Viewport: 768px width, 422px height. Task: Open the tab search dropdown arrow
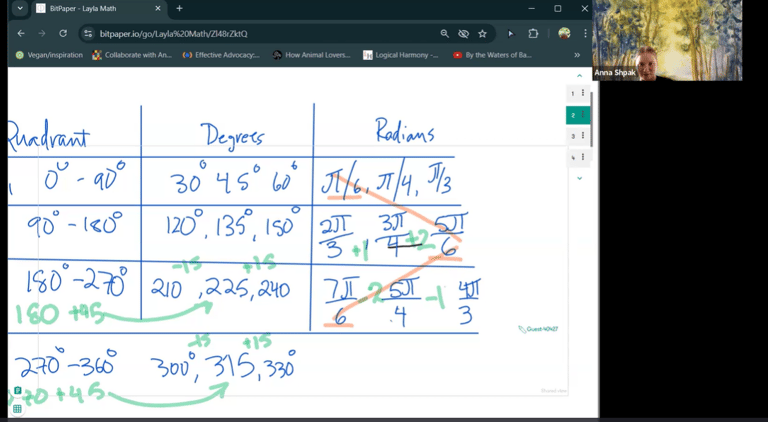(x=20, y=8)
